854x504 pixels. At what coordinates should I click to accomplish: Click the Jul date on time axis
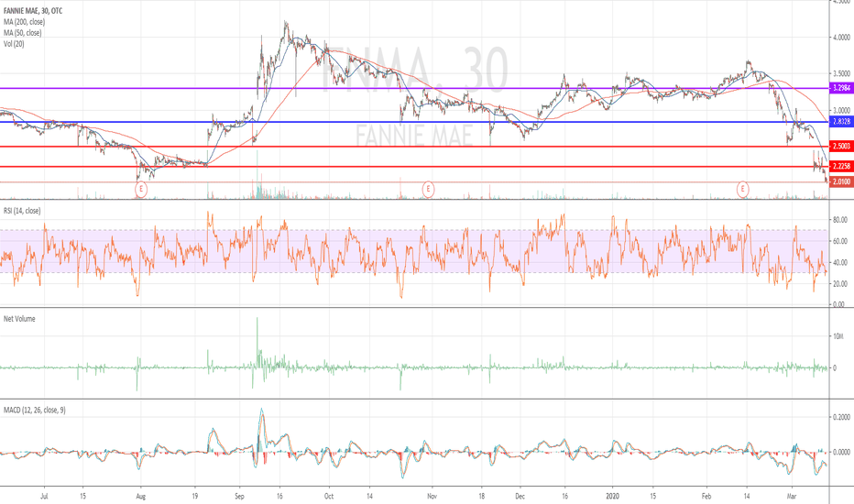coord(45,497)
